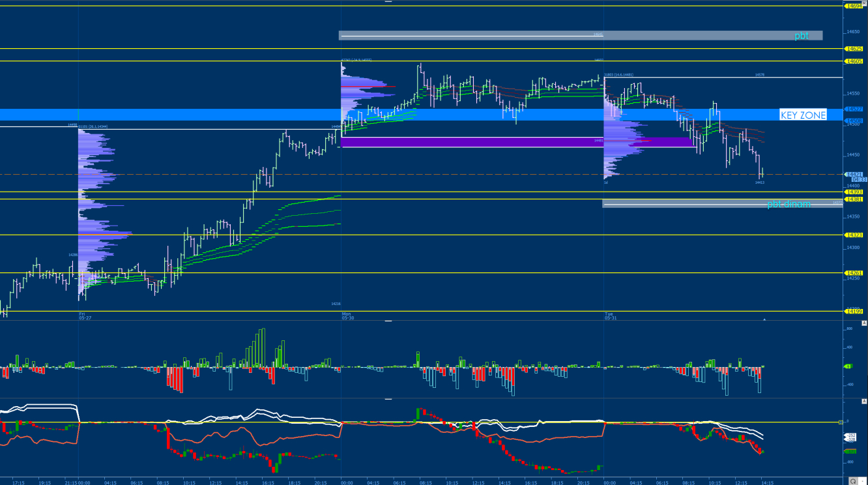The width and height of the screenshot is (868, 485).
Task: Click the -252 indicator value label
Action: click(850, 435)
